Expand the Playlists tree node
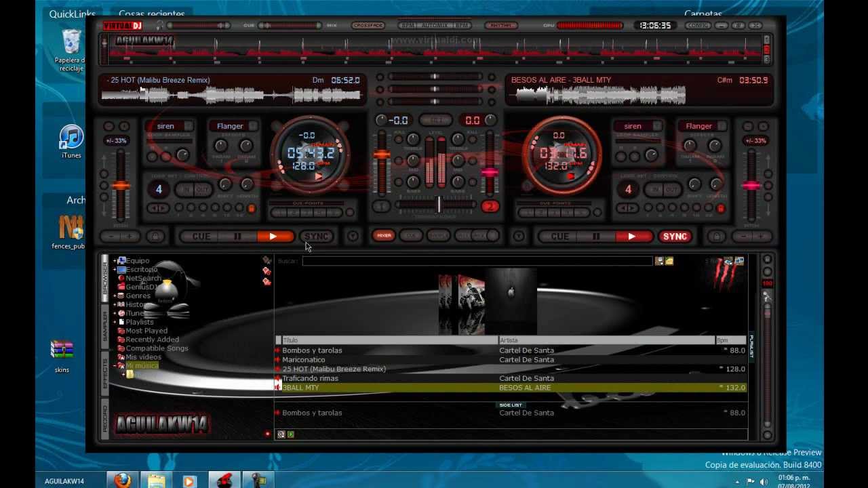868x488 pixels. [115, 322]
